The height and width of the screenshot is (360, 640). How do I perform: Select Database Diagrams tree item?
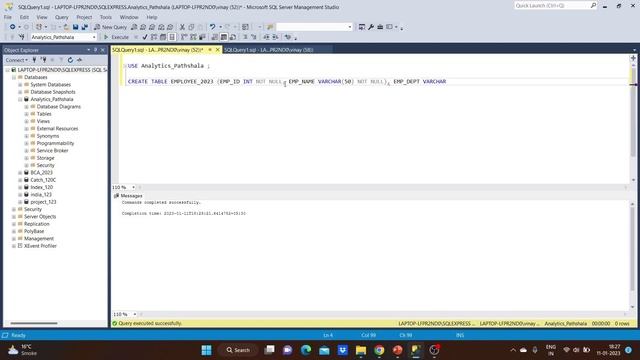(59, 107)
